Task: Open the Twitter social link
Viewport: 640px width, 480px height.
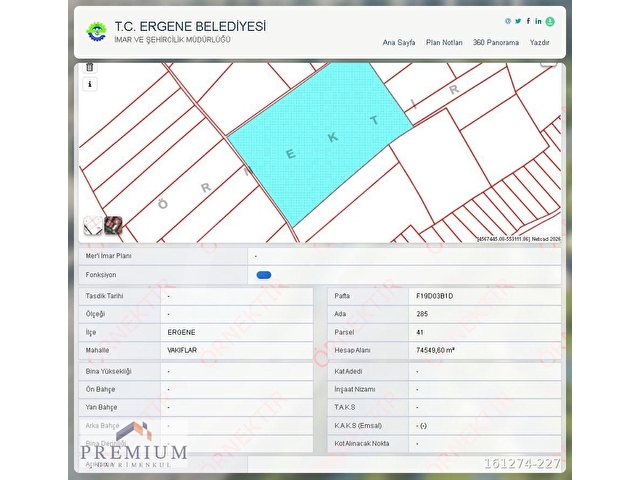Action: tap(518, 21)
